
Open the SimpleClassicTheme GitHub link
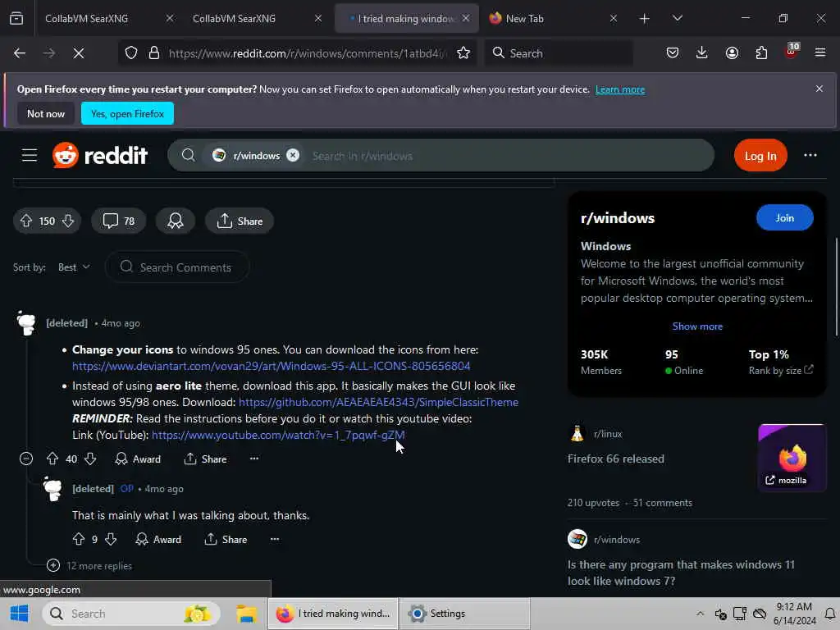pyautogui.click(x=378, y=402)
